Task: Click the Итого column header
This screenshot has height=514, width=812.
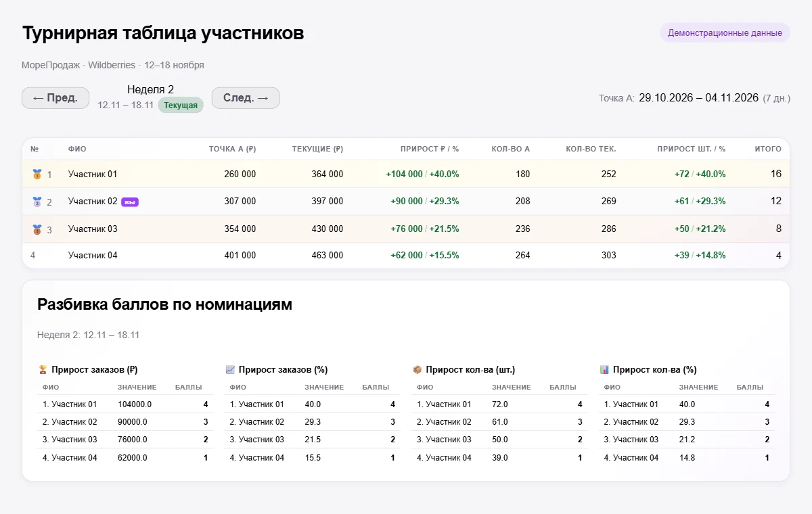Action: pyautogui.click(x=768, y=149)
